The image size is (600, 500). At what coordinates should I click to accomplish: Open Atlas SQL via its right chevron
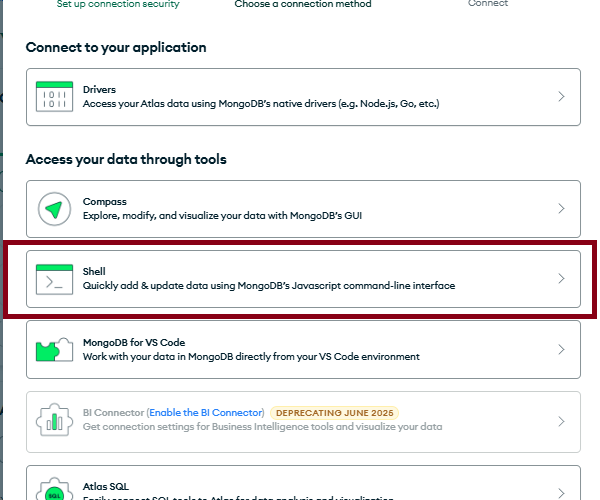[x=561, y=492]
